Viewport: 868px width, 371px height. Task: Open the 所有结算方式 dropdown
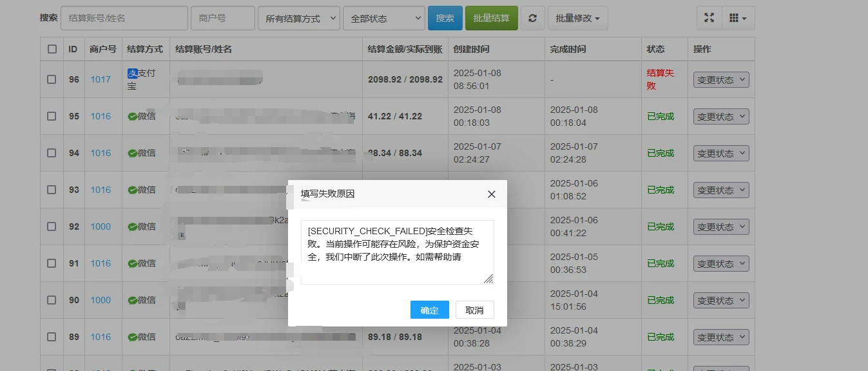[x=298, y=18]
